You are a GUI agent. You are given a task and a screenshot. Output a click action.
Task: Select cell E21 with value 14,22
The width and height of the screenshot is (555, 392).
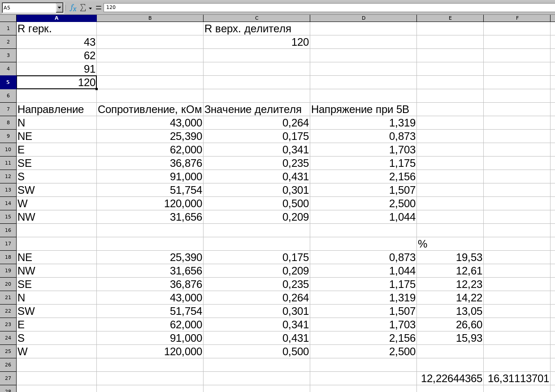tap(450, 298)
